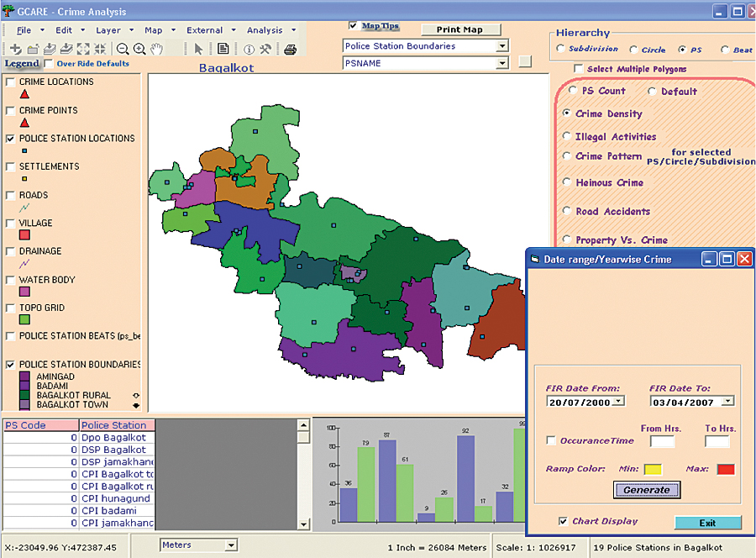The image size is (756, 558).
Task: Click the Print Map button
Action: [x=459, y=29]
